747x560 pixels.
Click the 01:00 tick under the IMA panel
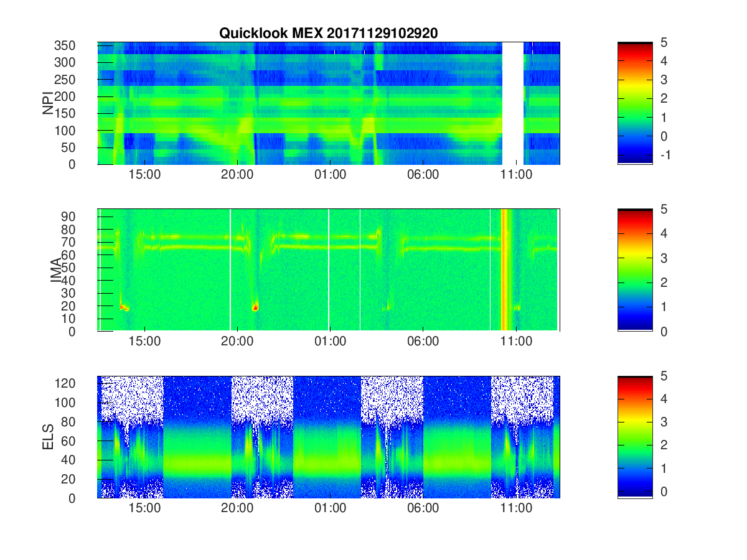(x=330, y=342)
